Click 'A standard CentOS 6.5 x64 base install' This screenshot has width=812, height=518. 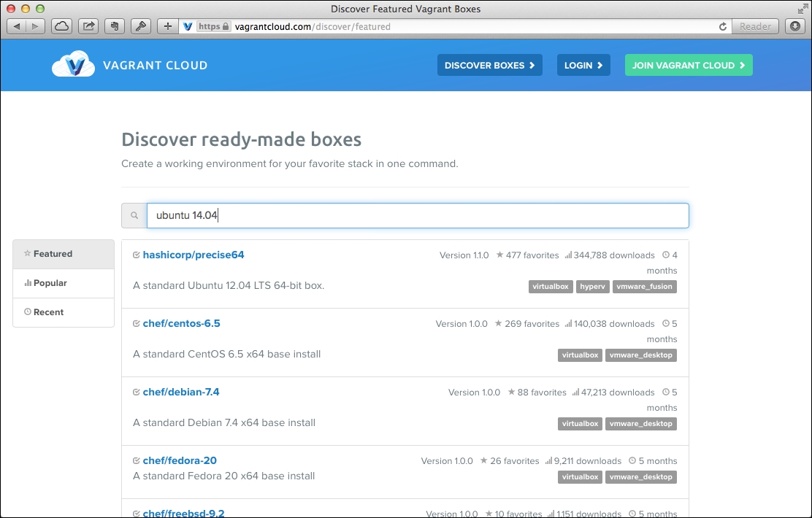227,354
